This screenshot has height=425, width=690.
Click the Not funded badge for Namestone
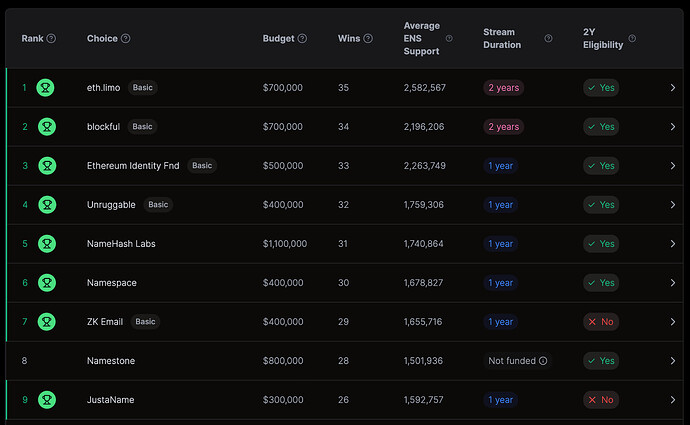click(518, 361)
